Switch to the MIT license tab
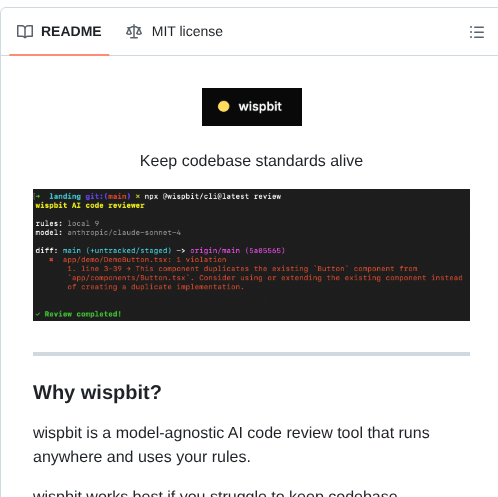Screen dimensions: 498x497 (x=174, y=32)
